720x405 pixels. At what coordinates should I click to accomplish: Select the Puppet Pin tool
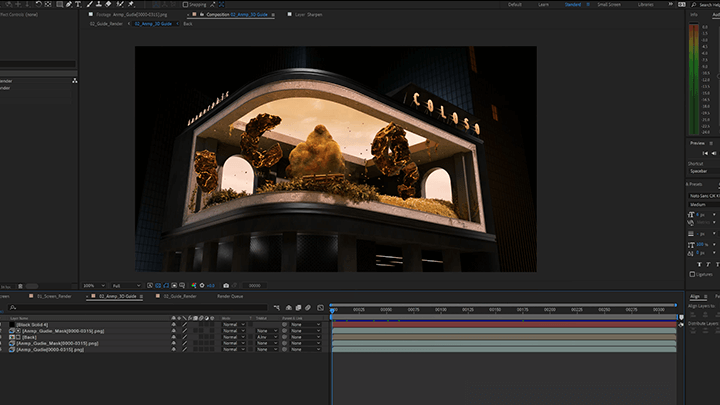point(131,4)
